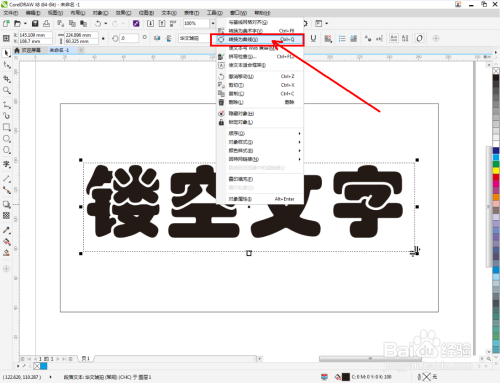Toggle Interactive OpenType O button
Viewport: 500px width, 383px height.
coord(419,39)
